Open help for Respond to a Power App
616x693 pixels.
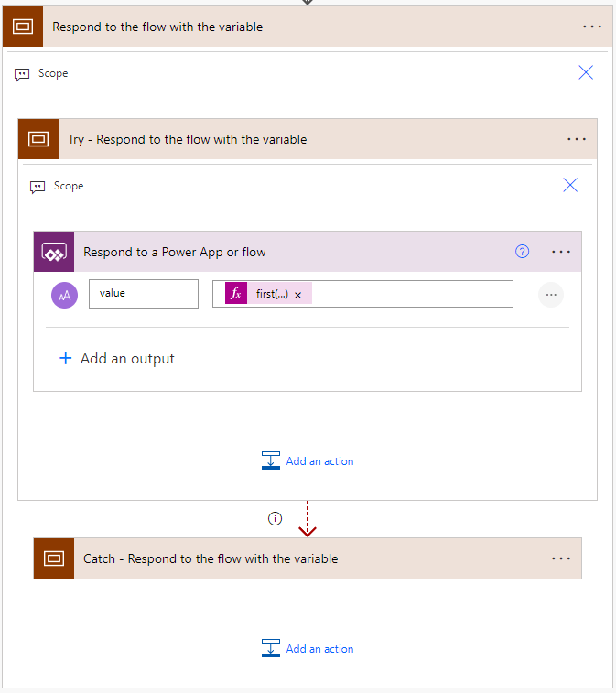[522, 252]
